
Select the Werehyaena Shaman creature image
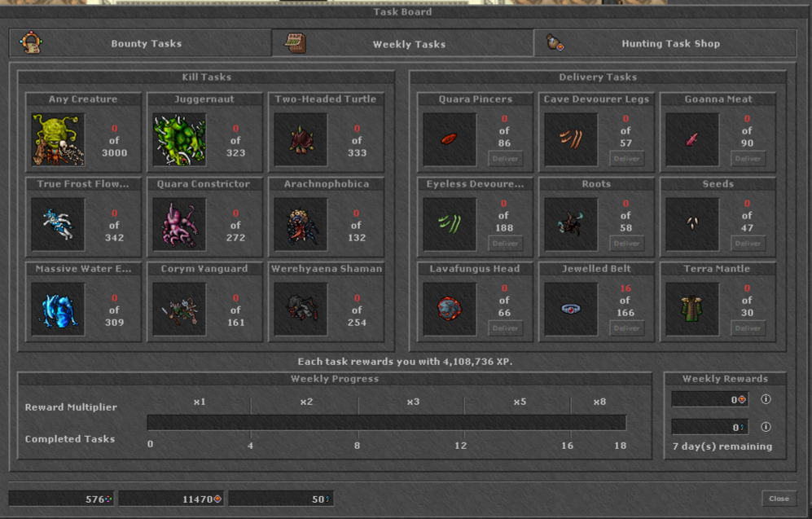pyautogui.click(x=301, y=310)
